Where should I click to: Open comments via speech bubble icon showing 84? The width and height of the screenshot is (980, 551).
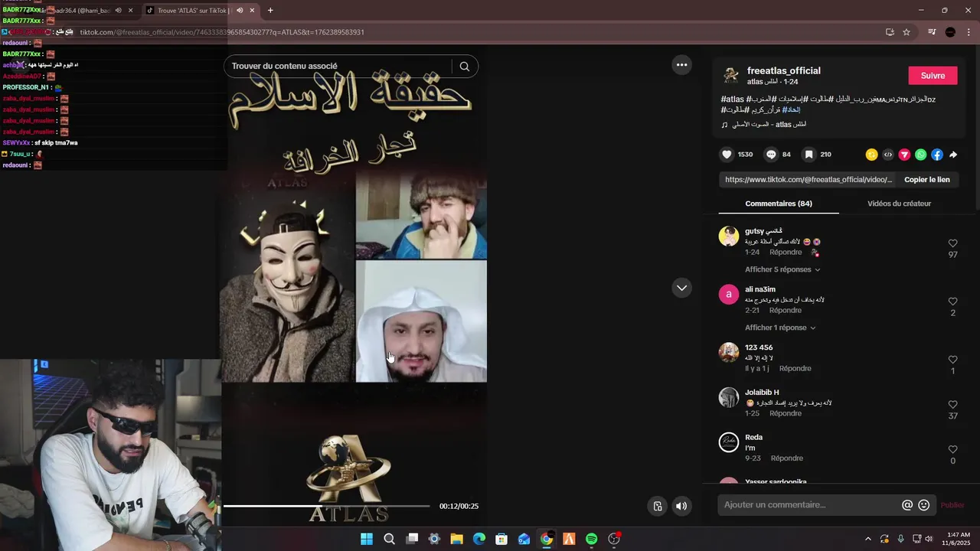click(771, 155)
